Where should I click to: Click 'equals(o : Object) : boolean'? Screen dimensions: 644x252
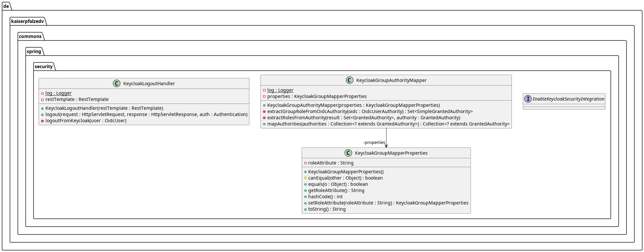(338, 184)
